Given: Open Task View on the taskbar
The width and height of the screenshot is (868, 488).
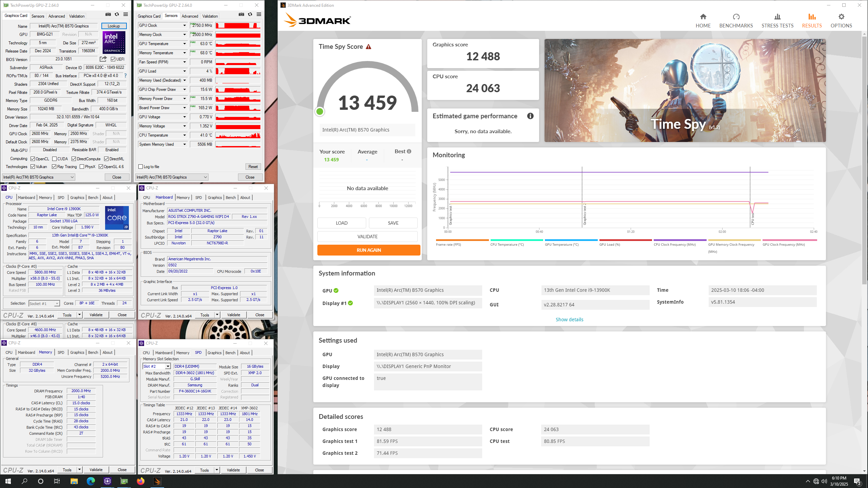Looking at the screenshot, I should 57,481.
